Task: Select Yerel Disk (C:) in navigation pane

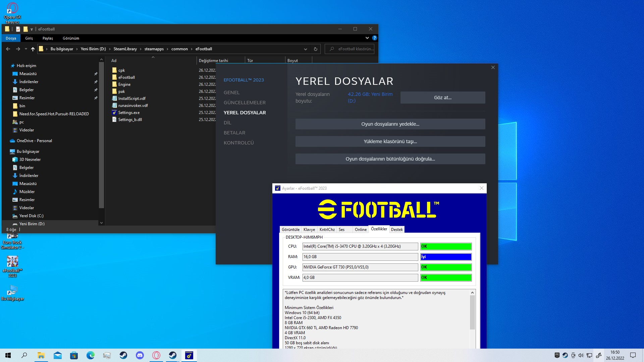Action: (31, 216)
